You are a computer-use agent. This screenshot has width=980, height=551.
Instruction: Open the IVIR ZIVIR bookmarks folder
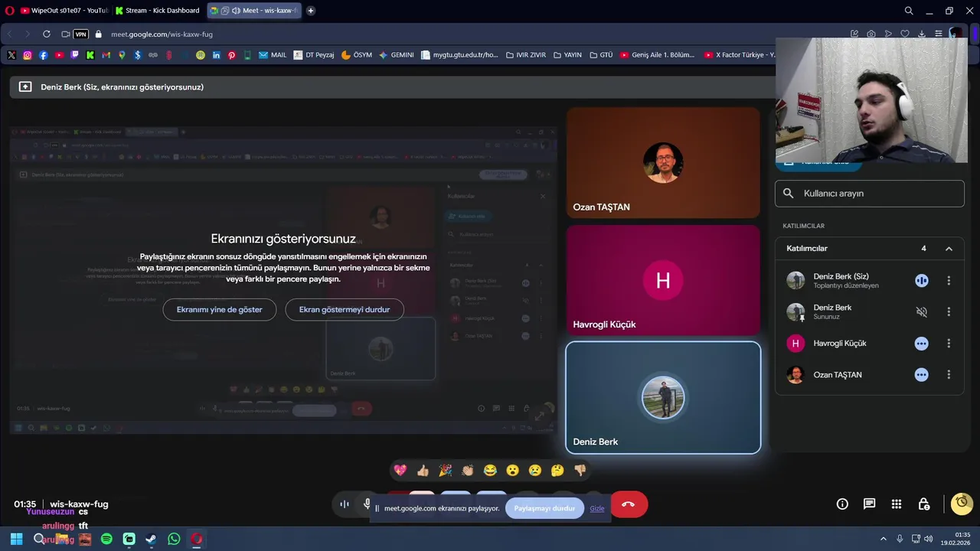(525, 55)
